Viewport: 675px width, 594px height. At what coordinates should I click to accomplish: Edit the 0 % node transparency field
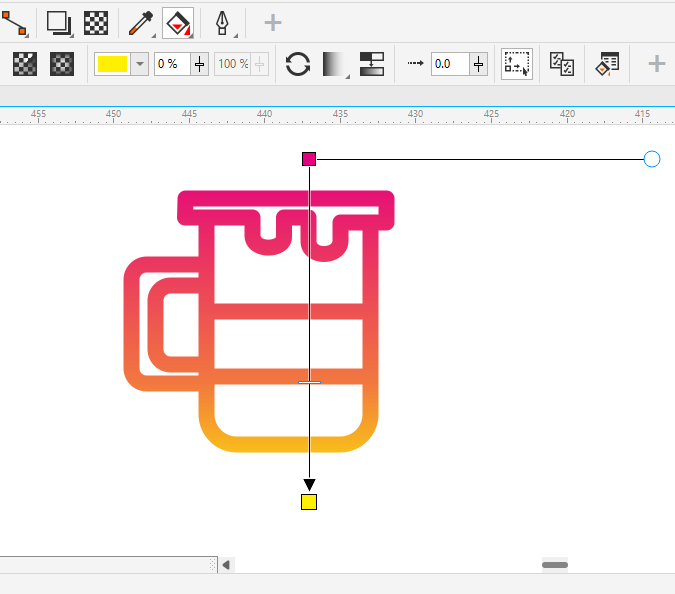[x=172, y=64]
